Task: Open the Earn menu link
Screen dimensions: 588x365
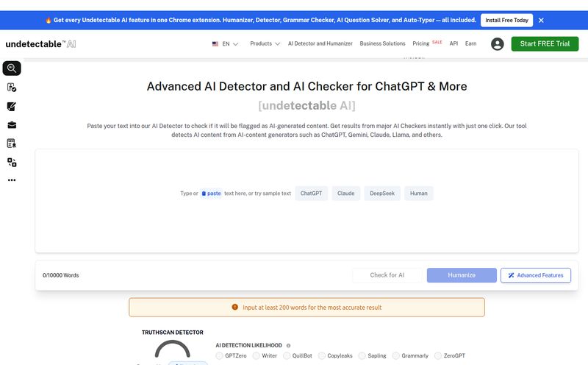Action: (470, 43)
